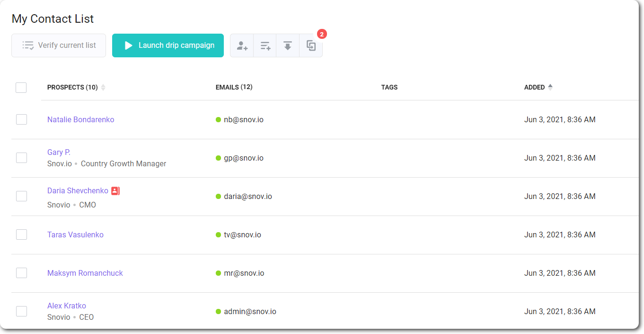Screen dimensions: 644x334
Task: Open Gary P.'s prospect profile
Action: [59, 152]
